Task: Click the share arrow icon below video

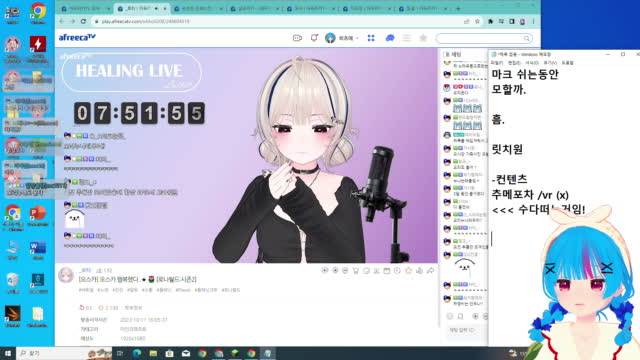Action: [x=431, y=271]
